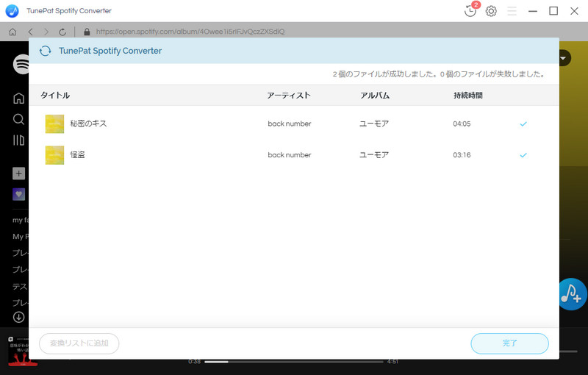Screen dimensions: 588x375
Task: Select the 秘密のキス song title
Action: pyautogui.click(x=88, y=124)
